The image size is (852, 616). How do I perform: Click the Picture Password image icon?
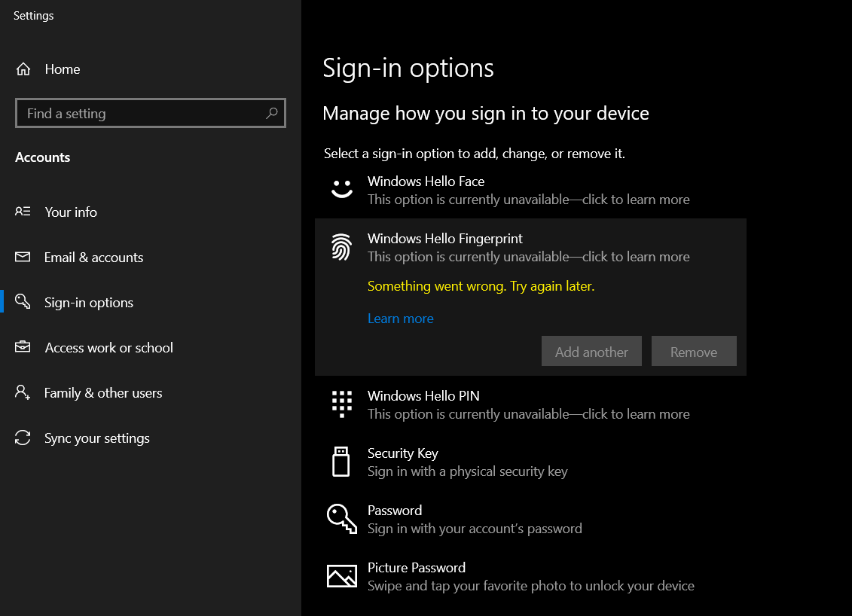pos(342,576)
